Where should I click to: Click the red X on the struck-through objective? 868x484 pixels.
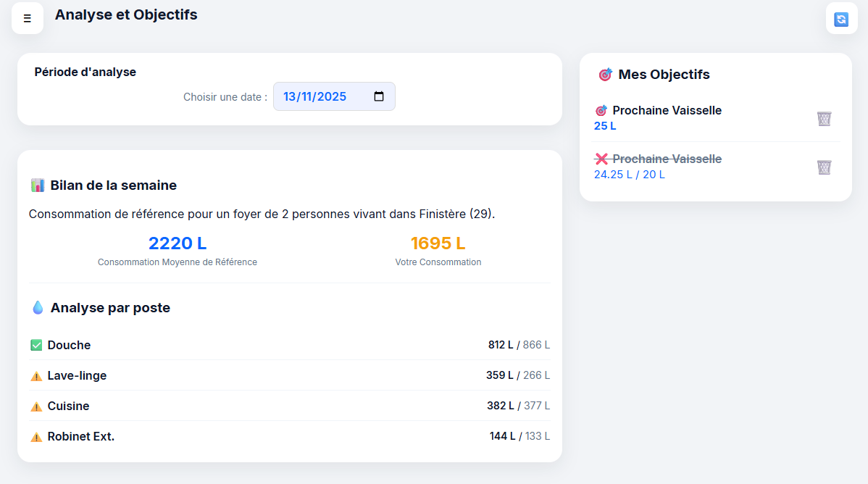pyautogui.click(x=601, y=159)
